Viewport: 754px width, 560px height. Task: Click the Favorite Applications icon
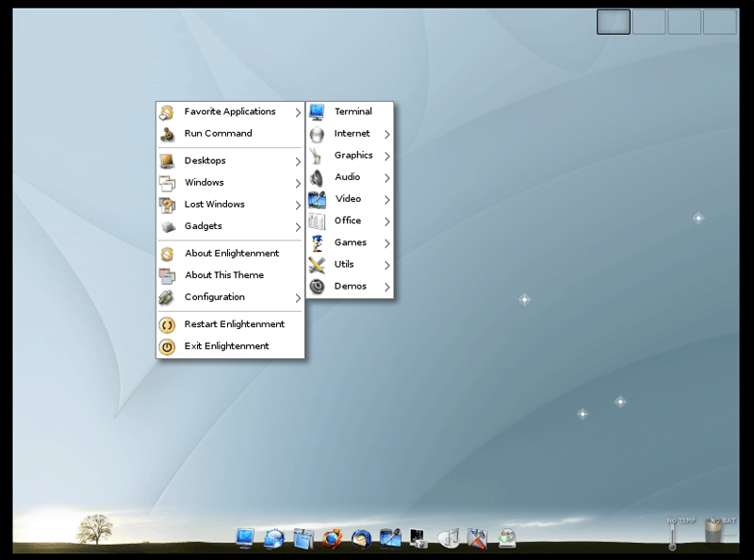point(167,112)
